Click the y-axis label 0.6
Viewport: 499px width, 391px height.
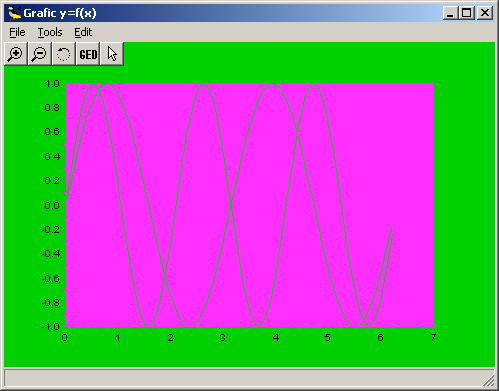[52, 132]
